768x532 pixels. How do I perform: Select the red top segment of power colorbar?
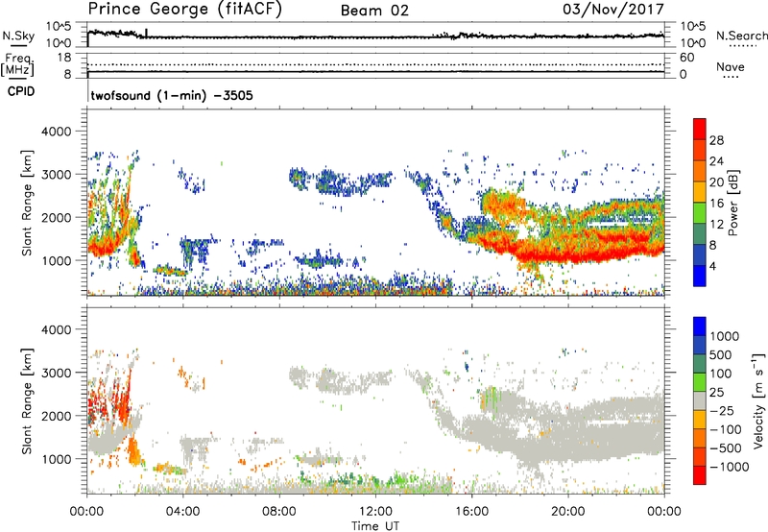point(700,129)
